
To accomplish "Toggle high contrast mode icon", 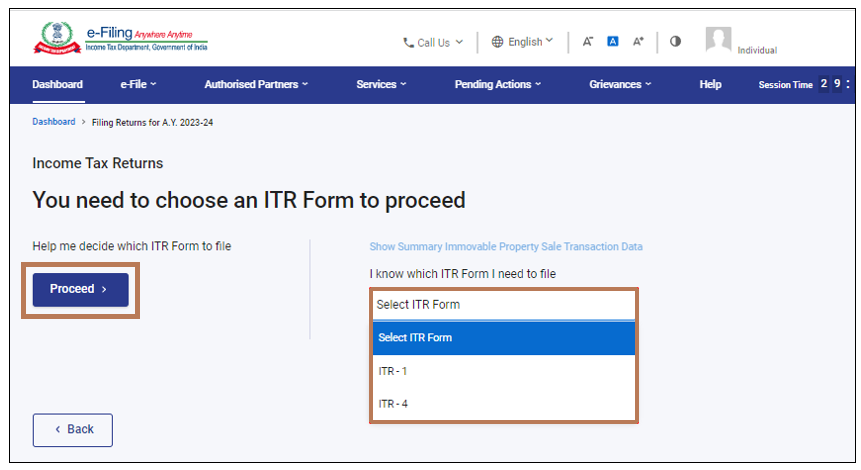I will tap(675, 42).
